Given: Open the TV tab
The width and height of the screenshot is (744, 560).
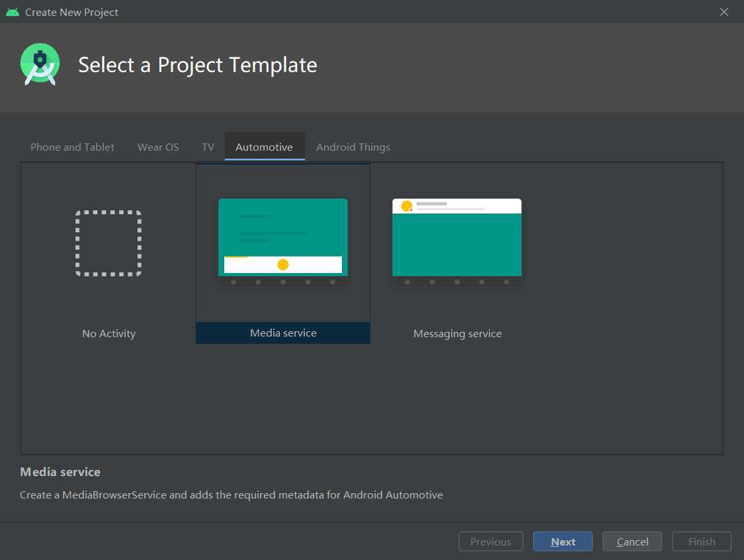Looking at the screenshot, I should pyautogui.click(x=208, y=147).
